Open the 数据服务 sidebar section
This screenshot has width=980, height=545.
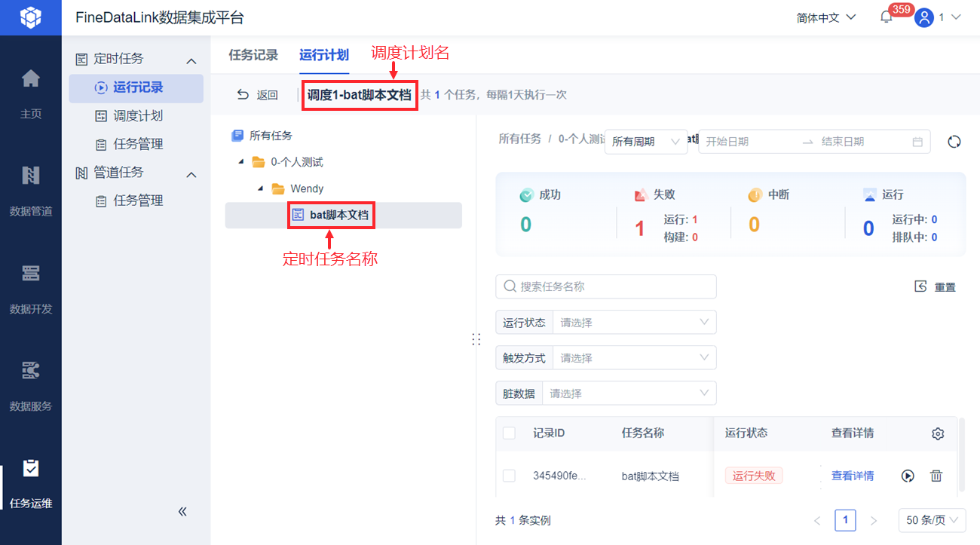(30, 385)
